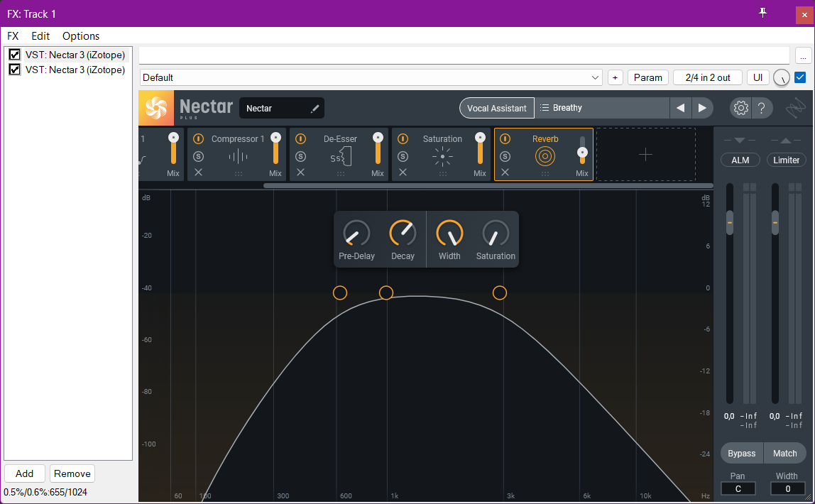Open Nectar settings gear icon
The image size is (815, 504).
pyautogui.click(x=740, y=108)
